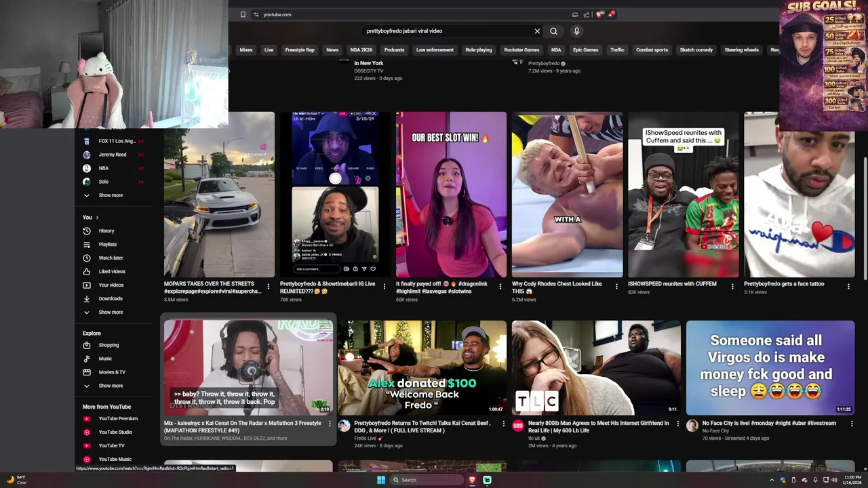Select the NBA 2K26 filter chip
868x488 pixels.
point(361,49)
